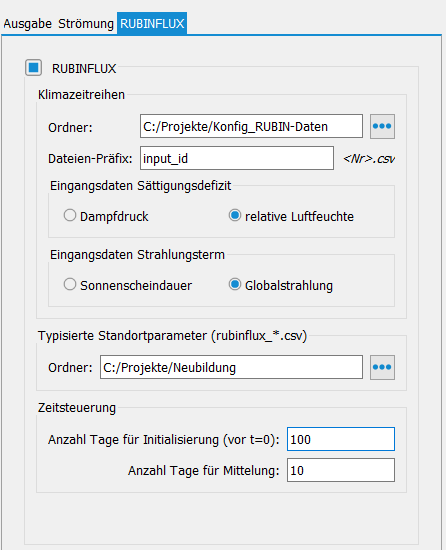Activate the RUBINFLUX tab
Image resolution: width=447 pixels, height=551 pixels.
pos(152,24)
